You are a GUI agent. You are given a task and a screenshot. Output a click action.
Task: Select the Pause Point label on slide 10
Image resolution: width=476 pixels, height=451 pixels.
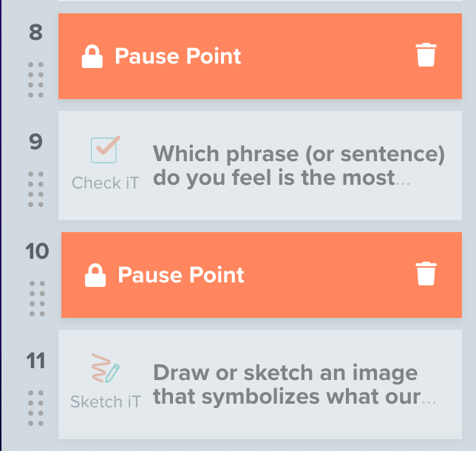[181, 275]
